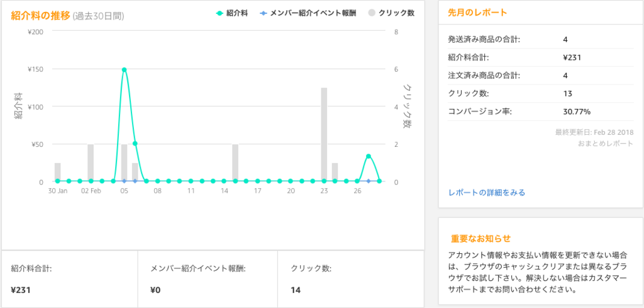The width and height of the screenshot is (644, 308).
Task: Click the bottom 紹介料合計 ¥231 total
Action: tap(21, 290)
